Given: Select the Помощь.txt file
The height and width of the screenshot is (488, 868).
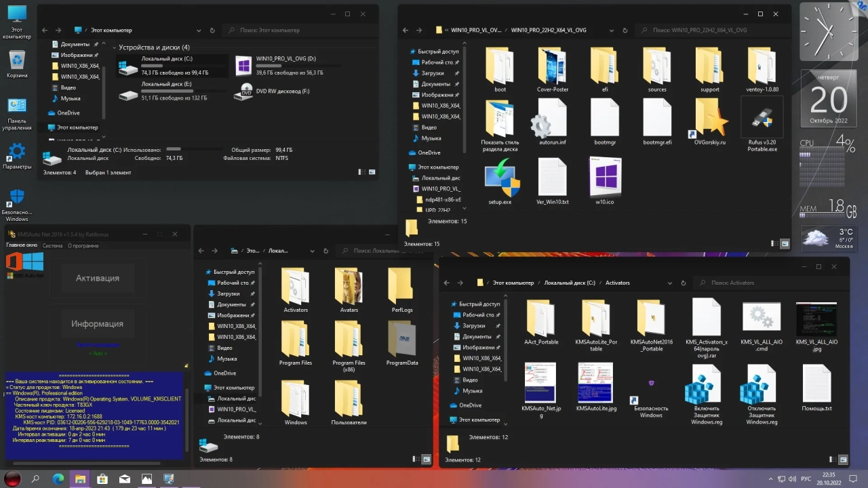Looking at the screenshot, I should tap(816, 388).
